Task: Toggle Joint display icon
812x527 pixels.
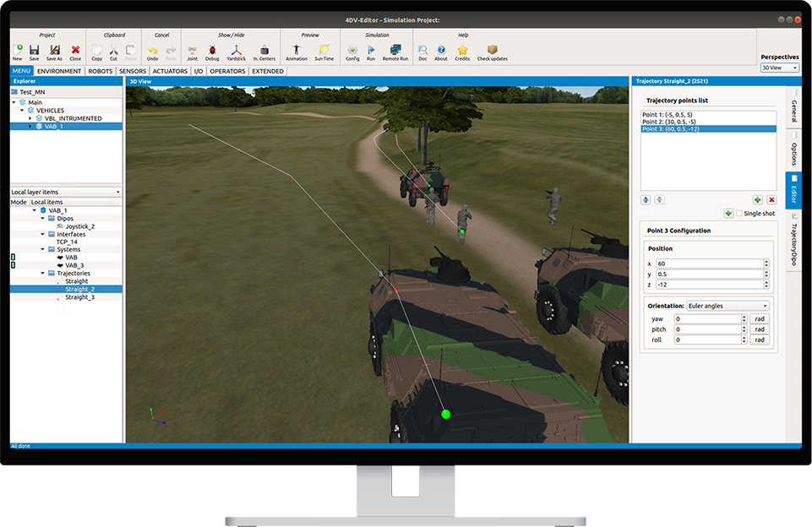Action: click(192, 51)
